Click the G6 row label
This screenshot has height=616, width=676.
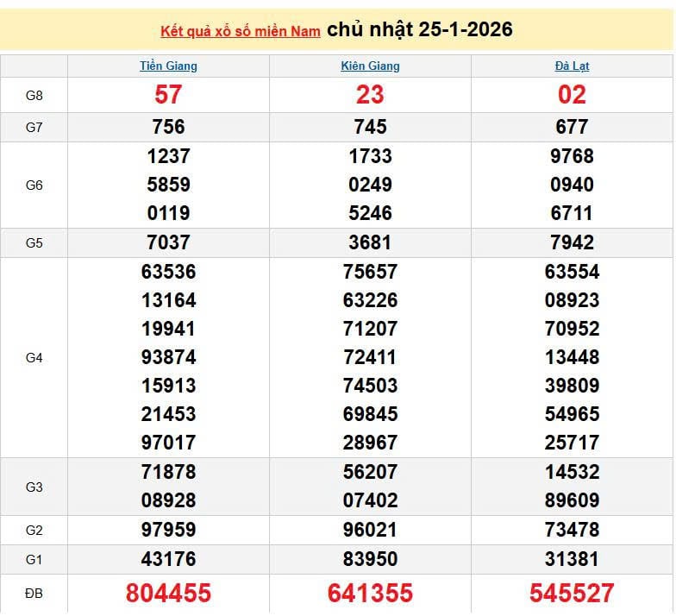coord(34,185)
